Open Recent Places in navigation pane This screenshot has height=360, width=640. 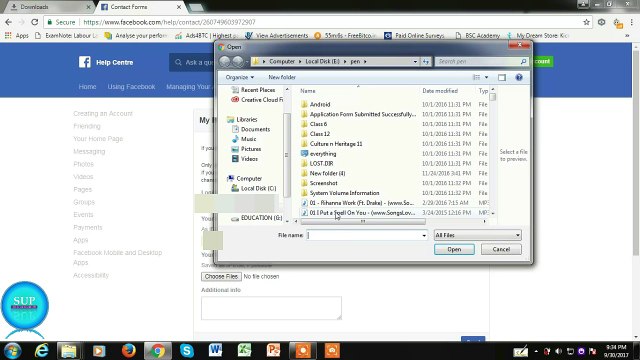pos(258,90)
